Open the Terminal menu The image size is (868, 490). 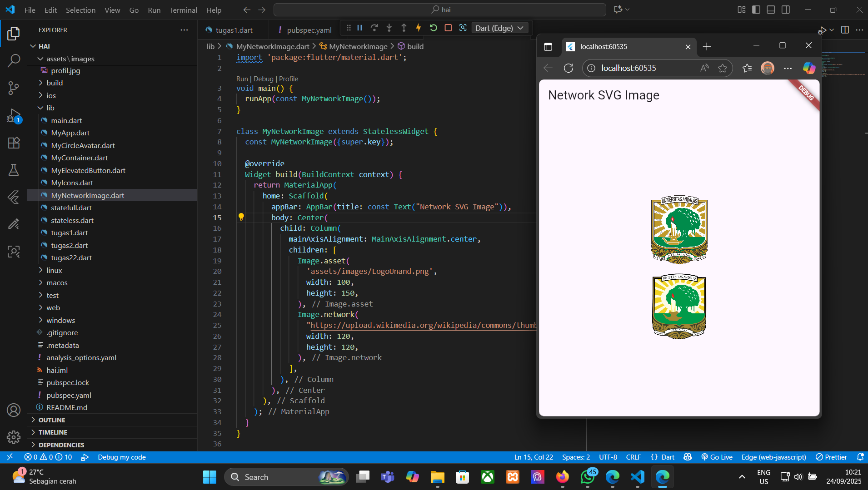[x=183, y=10]
